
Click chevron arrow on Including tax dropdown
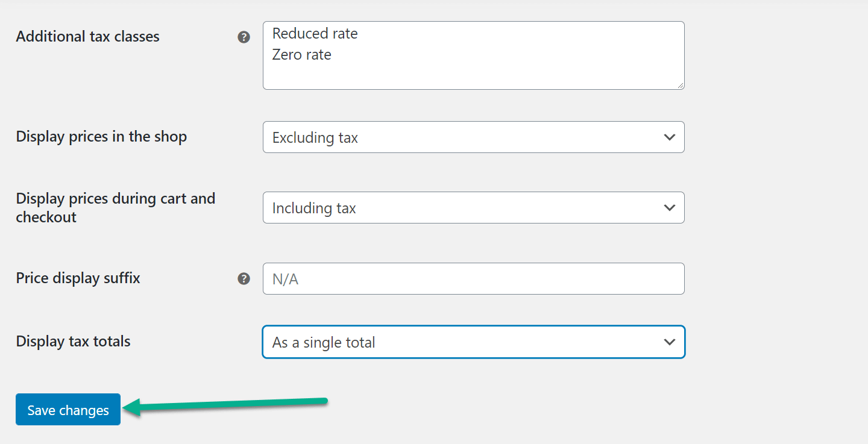[x=669, y=208]
